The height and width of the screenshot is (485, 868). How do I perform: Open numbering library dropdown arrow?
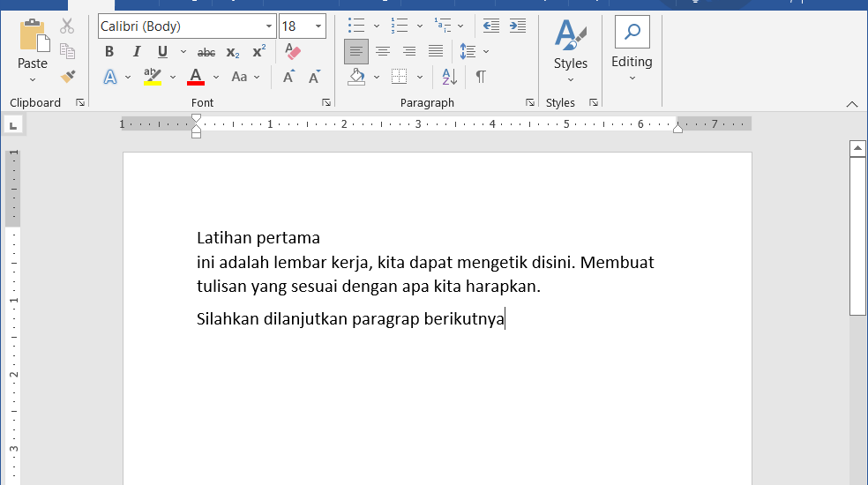tap(420, 26)
